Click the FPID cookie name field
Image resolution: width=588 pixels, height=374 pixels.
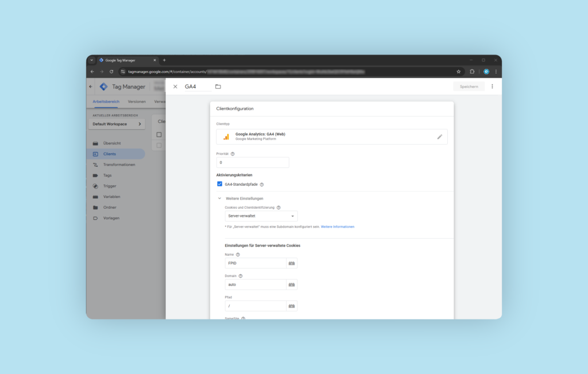[x=256, y=263]
